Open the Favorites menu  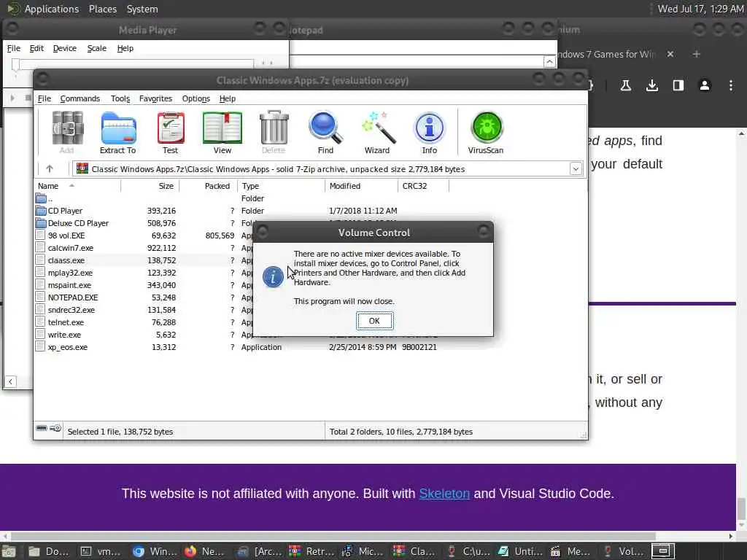(155, 98)
